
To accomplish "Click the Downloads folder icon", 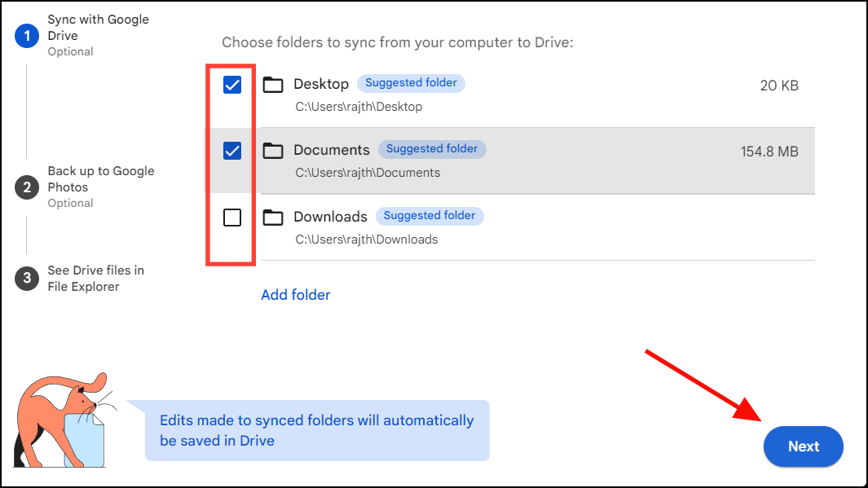I will click(x=273, y=217).
